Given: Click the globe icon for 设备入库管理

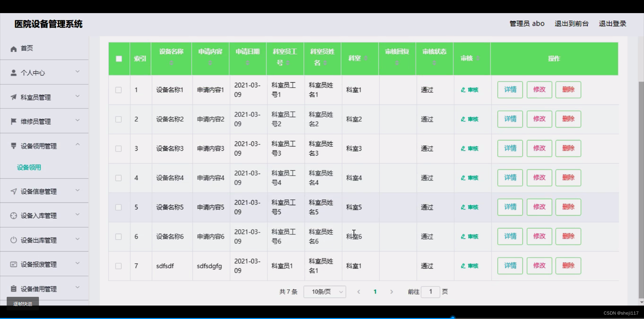Looking at the screenshot, I should (14, 215).
